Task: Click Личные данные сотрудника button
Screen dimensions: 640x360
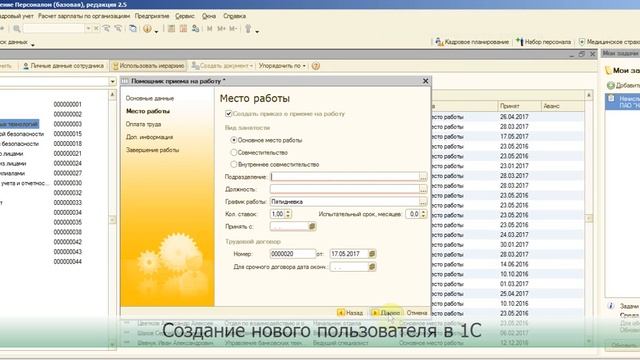Action: (x=63, y=66)
